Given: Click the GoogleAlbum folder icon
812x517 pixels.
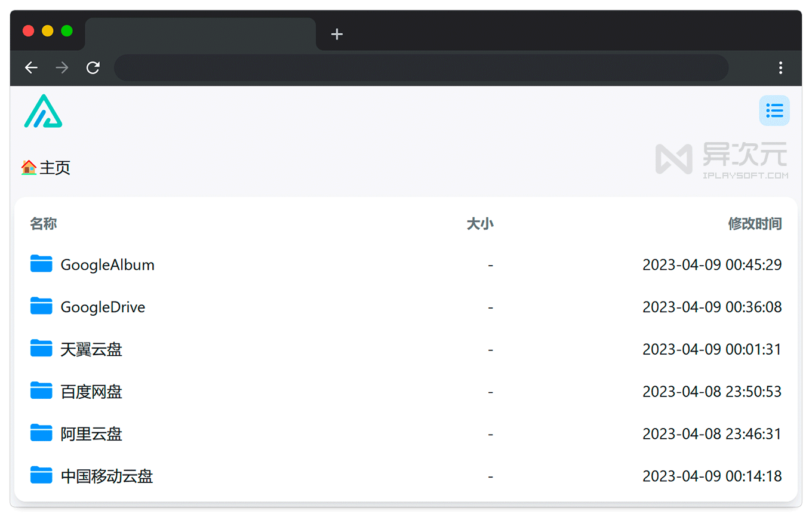Looking at the screenshot, I should pyautogui.click(x=41, y=264).
